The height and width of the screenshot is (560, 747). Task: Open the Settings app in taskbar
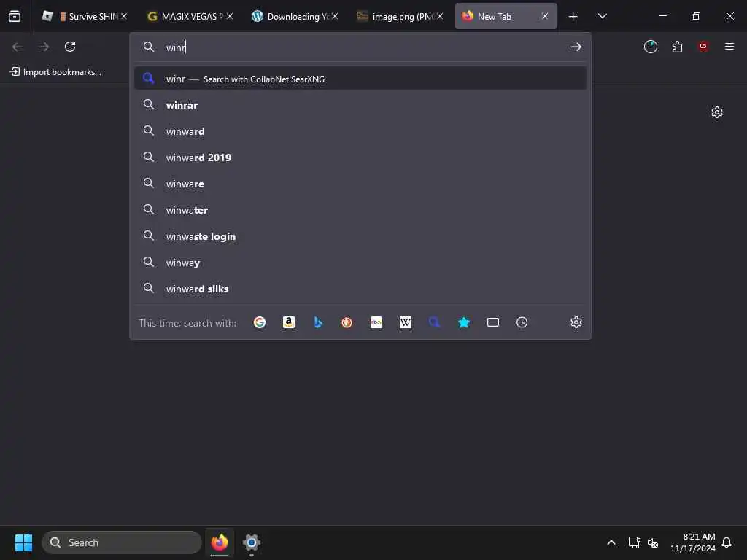tap(252, 542)
